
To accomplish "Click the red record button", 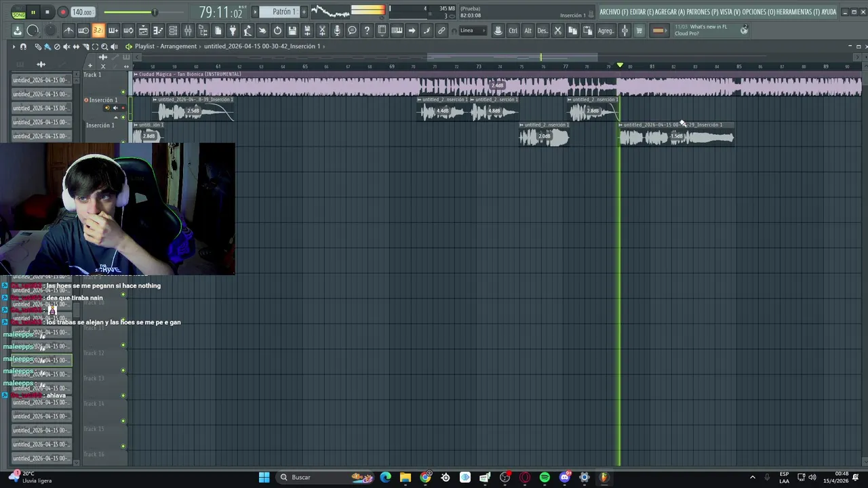I will tap(62, 12).
